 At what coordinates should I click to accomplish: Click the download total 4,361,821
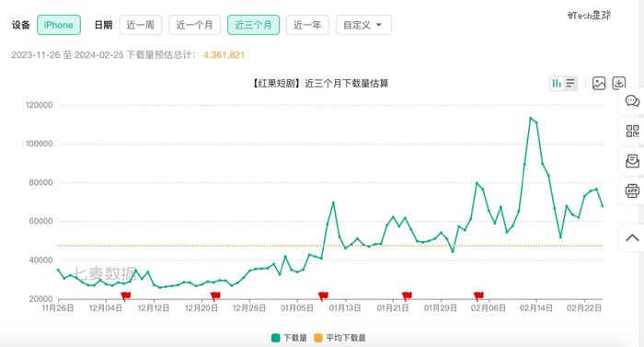(224, 55)
